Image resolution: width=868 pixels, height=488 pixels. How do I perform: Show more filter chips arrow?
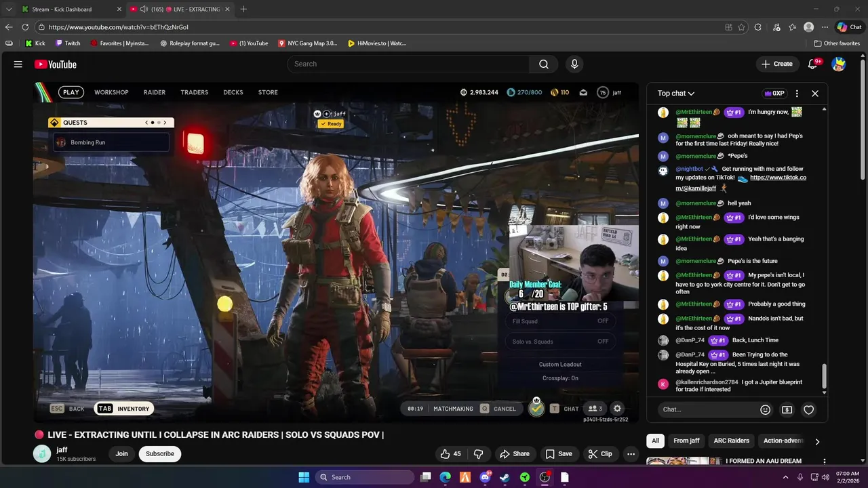pos(817,441)
